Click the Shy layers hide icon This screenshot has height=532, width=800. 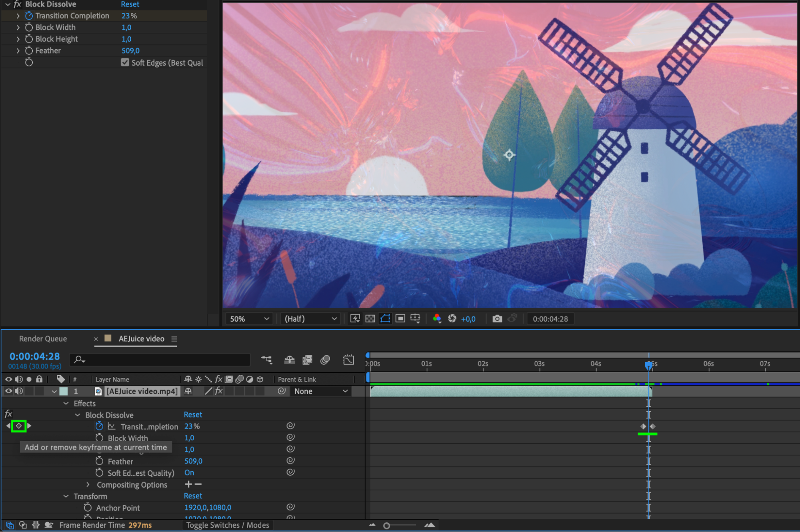point(289,360)
